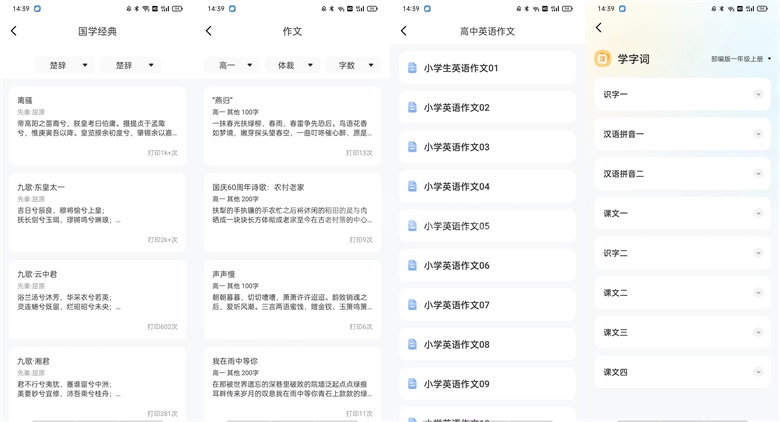Screen dimensions: 780x422
Task: Tap document icon of 小学生英语作文01
Action: coord(412,68)
